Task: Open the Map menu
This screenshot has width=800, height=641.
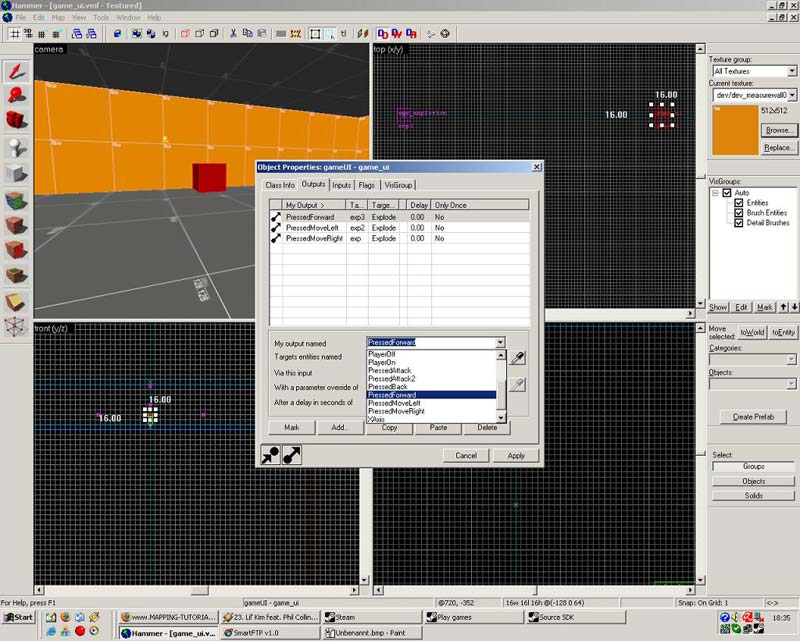Action: point(58,17)
